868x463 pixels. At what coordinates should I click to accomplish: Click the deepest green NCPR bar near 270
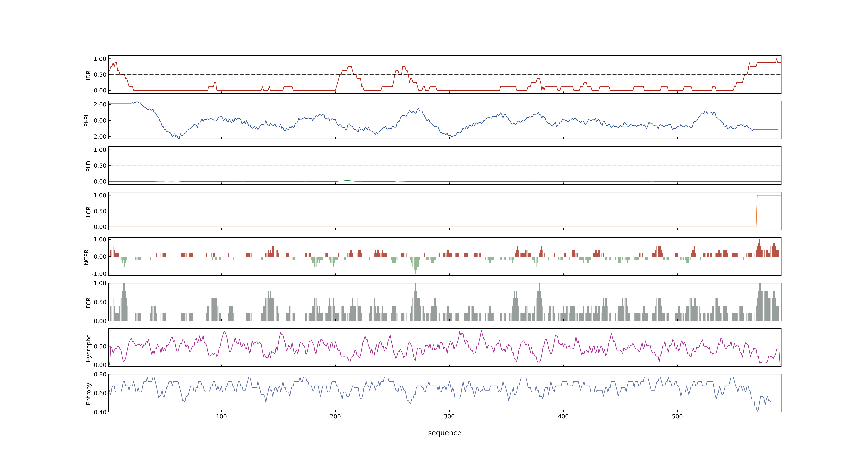click(x=415, y=265)
